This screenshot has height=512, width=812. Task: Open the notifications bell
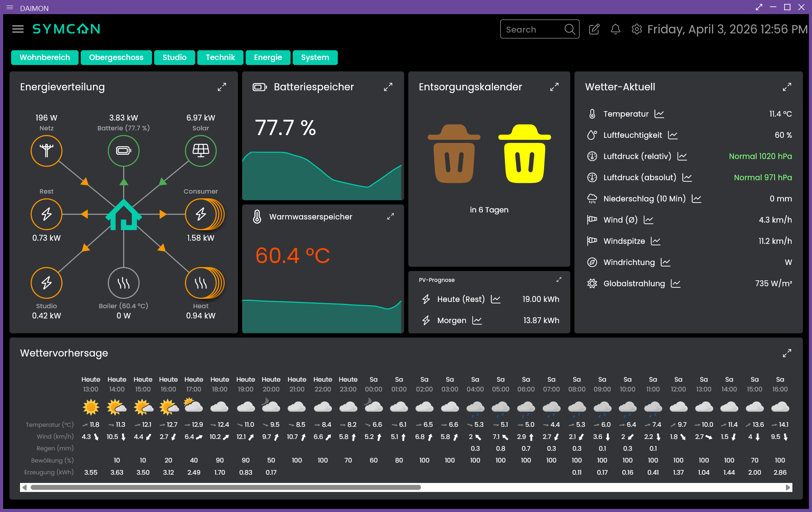(x=615, y=29)
